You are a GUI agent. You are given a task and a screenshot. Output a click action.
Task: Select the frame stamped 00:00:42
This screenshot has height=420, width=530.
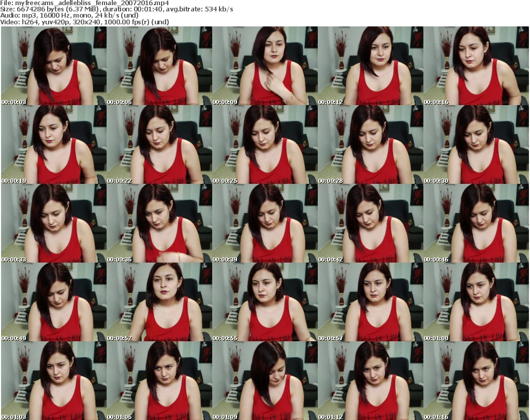(371, 223)
